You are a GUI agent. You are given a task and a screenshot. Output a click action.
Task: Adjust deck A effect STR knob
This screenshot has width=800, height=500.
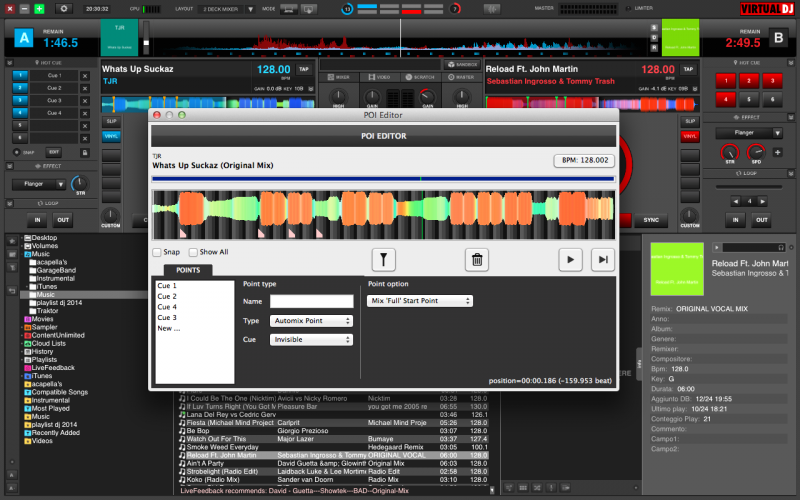click(80, 183)
